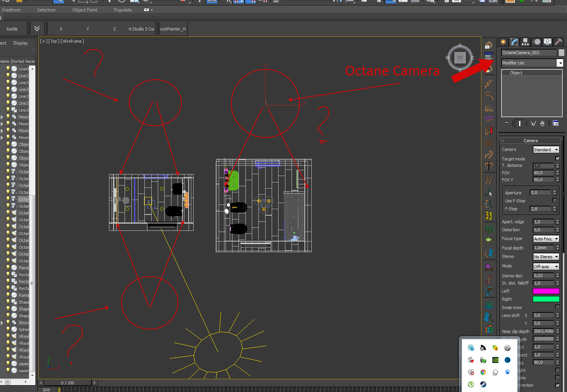Viewport: 567px width, 392px height.
Task: Open the Utilities hammer tab
Action: 558,42
